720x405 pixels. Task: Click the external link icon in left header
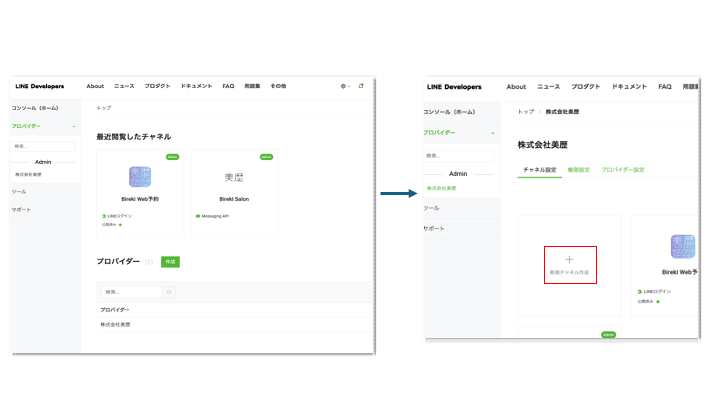point(361,86)
